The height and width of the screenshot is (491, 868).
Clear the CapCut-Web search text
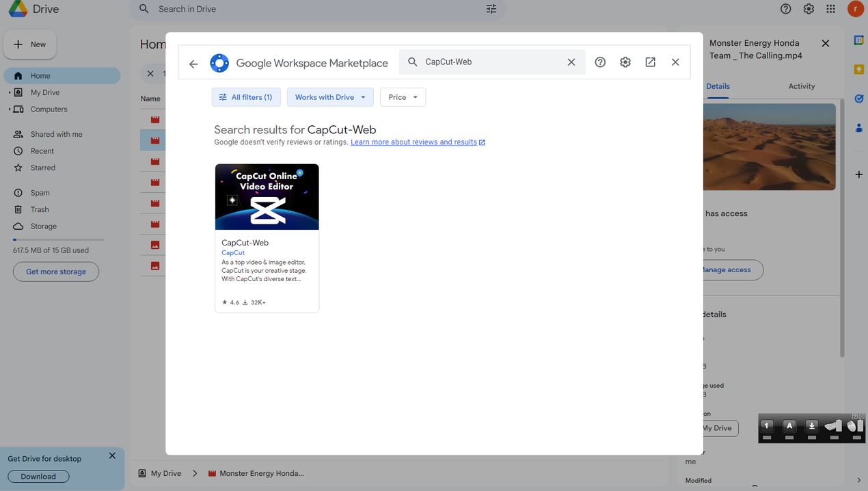pyautogui.click(x=571, y=62)
